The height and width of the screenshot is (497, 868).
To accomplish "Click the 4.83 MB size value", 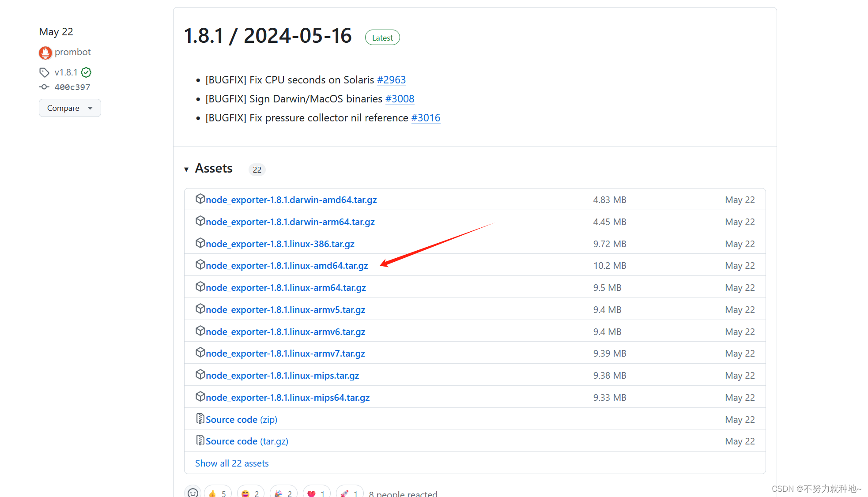I will tap(610, 200).
